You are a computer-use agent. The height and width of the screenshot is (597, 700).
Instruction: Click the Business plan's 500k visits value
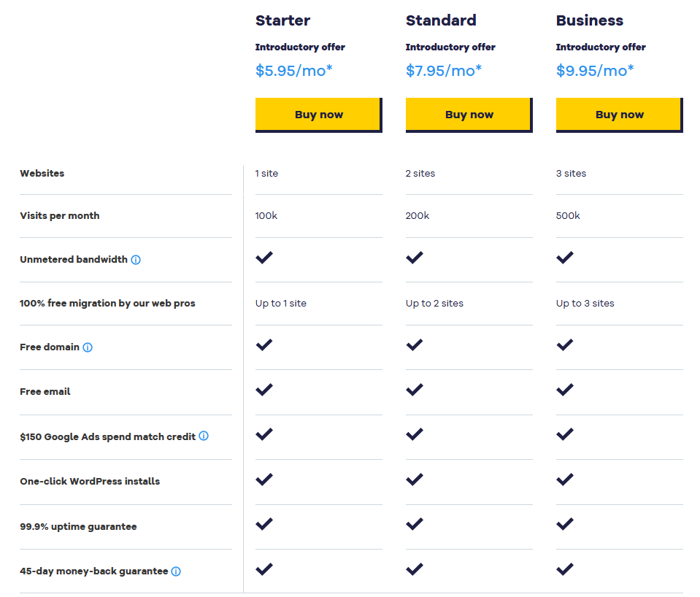(568, 216)
